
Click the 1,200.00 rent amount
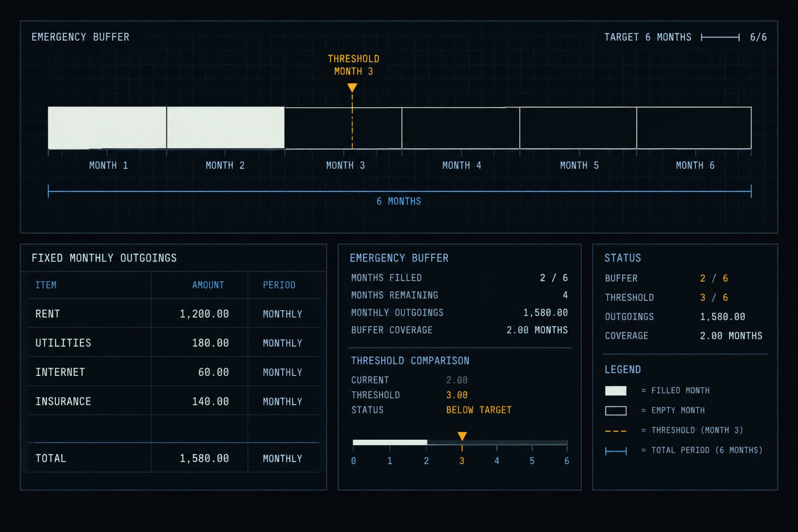[x=204, y=314]
